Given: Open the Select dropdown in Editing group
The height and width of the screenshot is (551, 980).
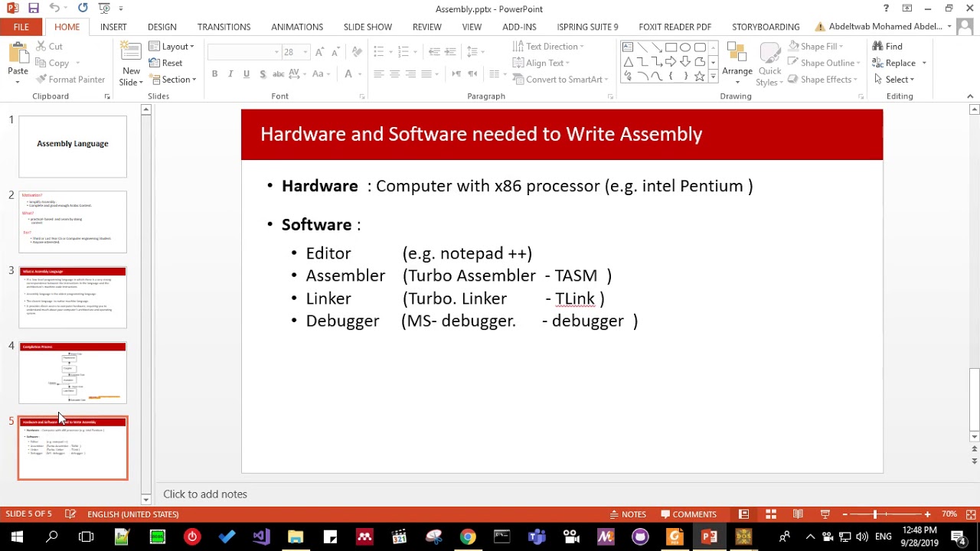Looking at the screenshot, I should pos(893,80).
